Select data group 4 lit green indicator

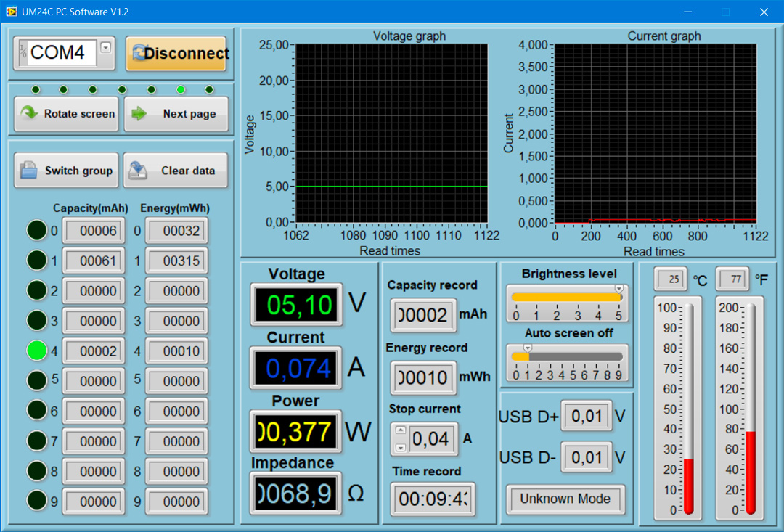37,351
